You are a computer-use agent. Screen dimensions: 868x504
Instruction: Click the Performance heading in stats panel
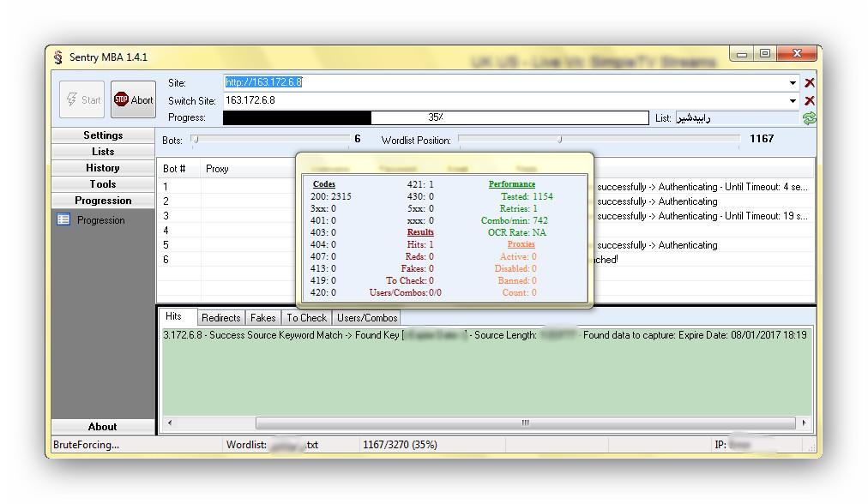[511, 184]
